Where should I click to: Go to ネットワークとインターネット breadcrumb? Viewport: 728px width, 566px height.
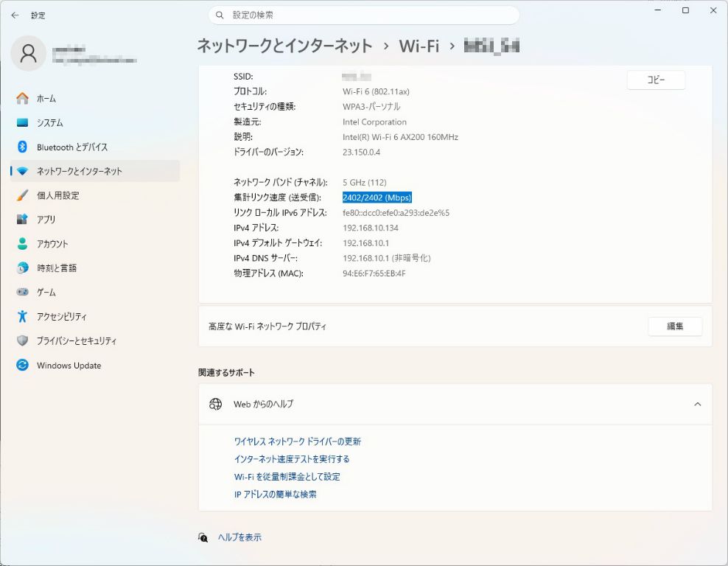(284, 46)
